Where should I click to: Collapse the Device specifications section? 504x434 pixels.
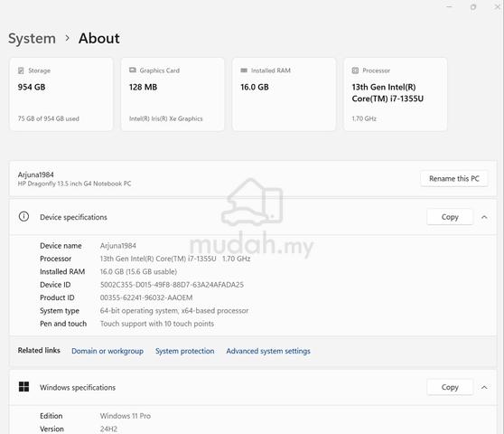point(484,217)
